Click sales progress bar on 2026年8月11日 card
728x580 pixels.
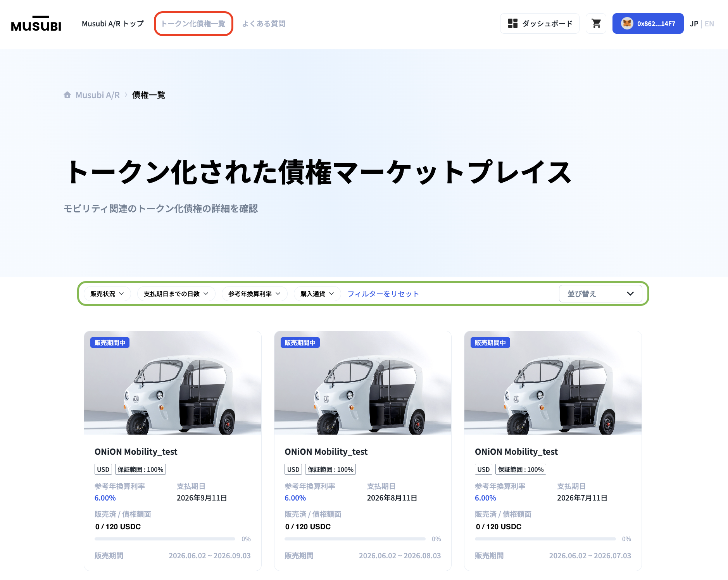click(x=355, y=539)
